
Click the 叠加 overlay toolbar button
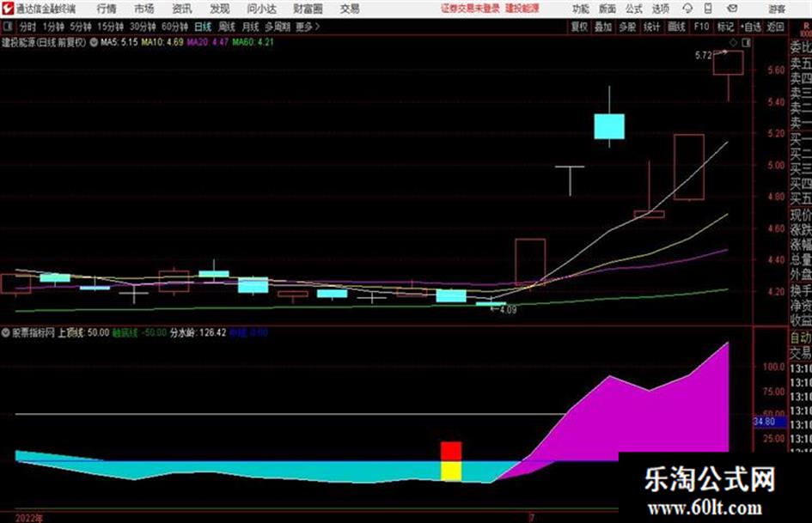click(x=603, y=27)
